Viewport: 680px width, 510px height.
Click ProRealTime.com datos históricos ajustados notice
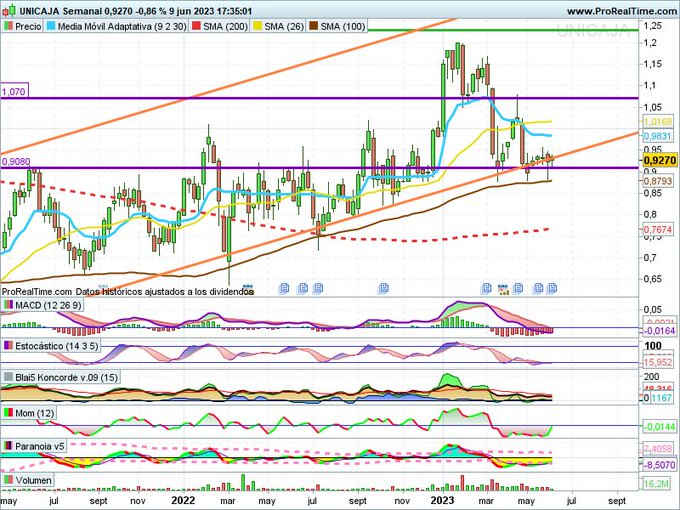128,292
